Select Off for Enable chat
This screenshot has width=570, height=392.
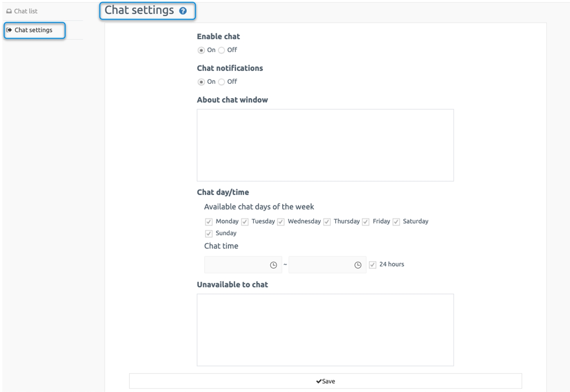point(221,50)
